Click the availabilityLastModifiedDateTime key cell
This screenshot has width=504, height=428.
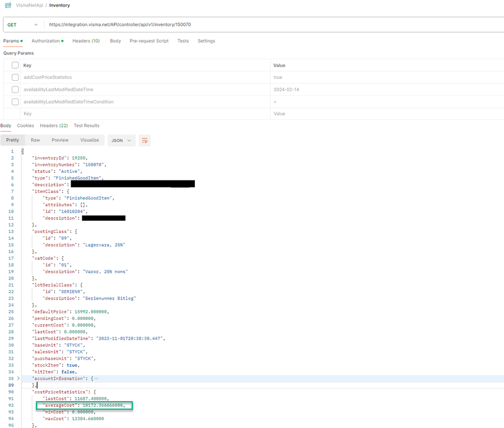pos(146,90)
